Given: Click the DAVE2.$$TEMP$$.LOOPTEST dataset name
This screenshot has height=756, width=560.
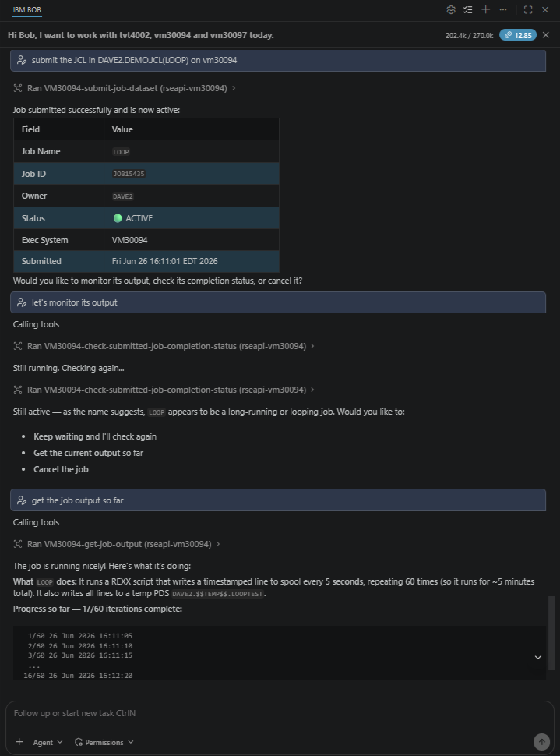Looking at the screenshot, I should tap(217, 594).
